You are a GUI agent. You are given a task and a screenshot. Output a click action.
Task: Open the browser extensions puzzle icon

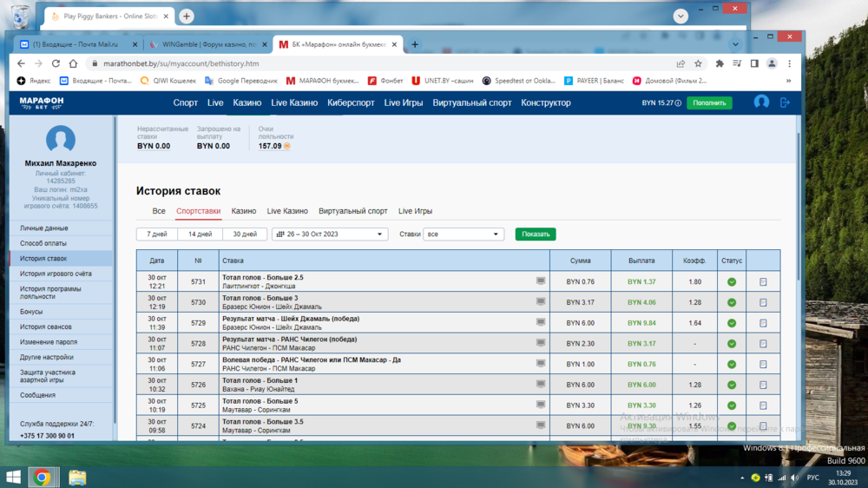719,63
